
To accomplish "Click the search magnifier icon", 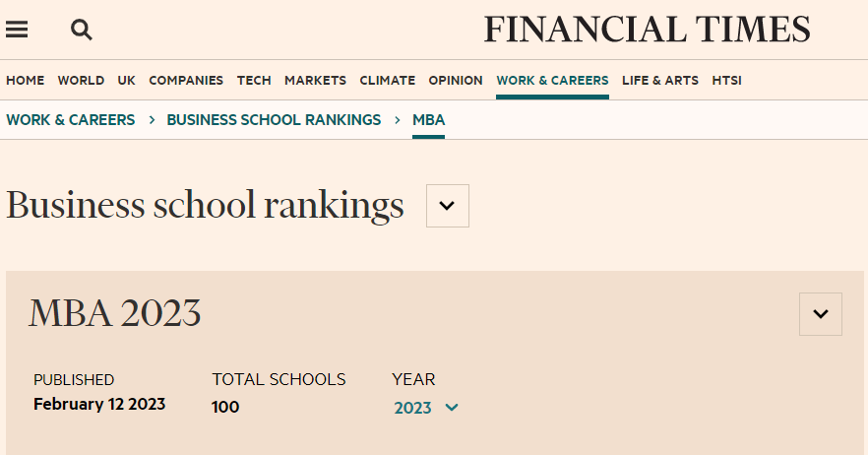I will pos(82,30).
